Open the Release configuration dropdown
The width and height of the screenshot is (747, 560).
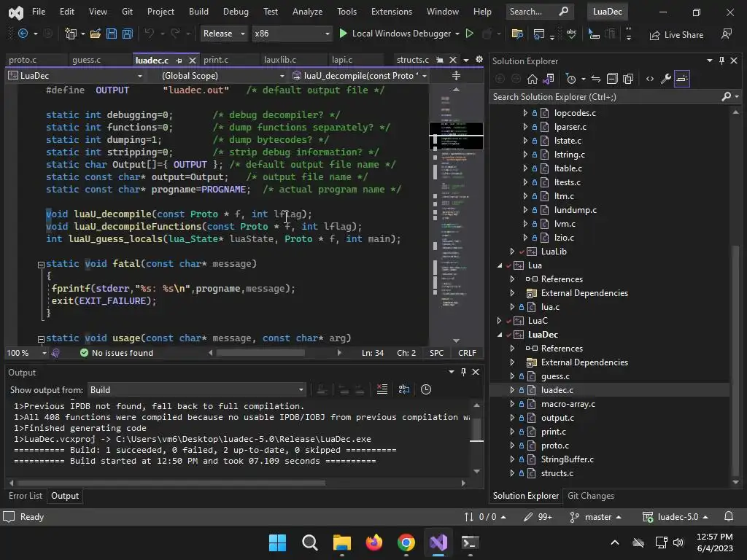223,34
